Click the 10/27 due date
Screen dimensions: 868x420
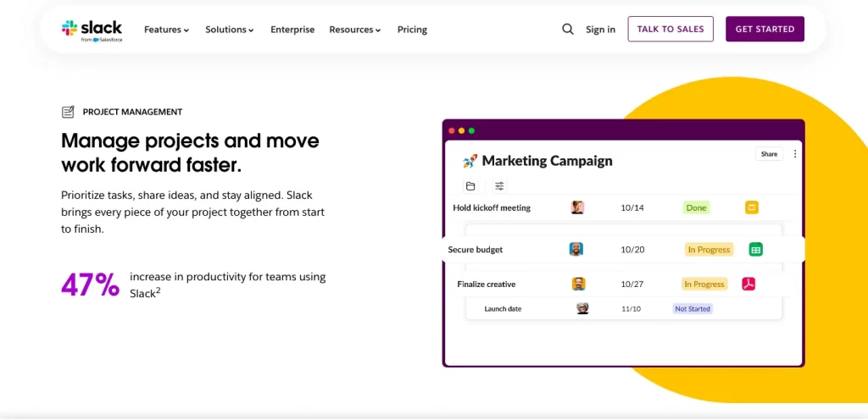[x=632, y=284]
